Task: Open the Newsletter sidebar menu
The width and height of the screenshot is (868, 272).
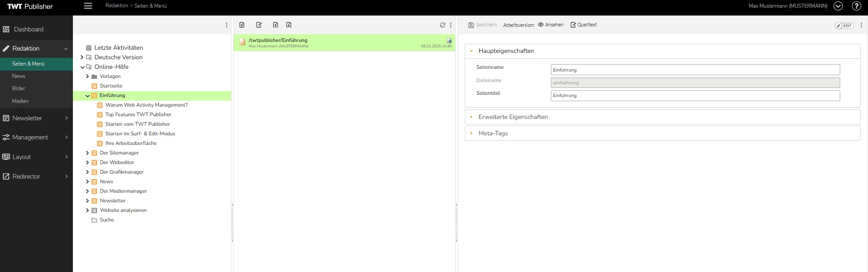Action: (x=36, y=118)
